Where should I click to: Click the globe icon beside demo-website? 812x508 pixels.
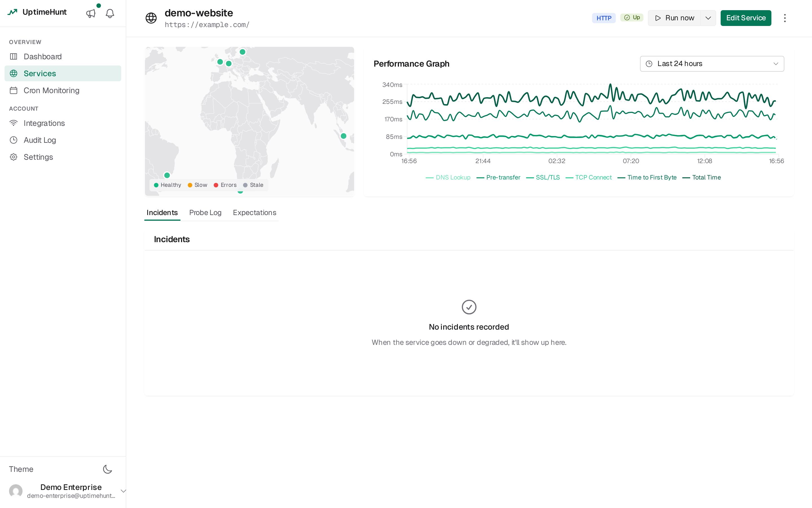point(151,18)
